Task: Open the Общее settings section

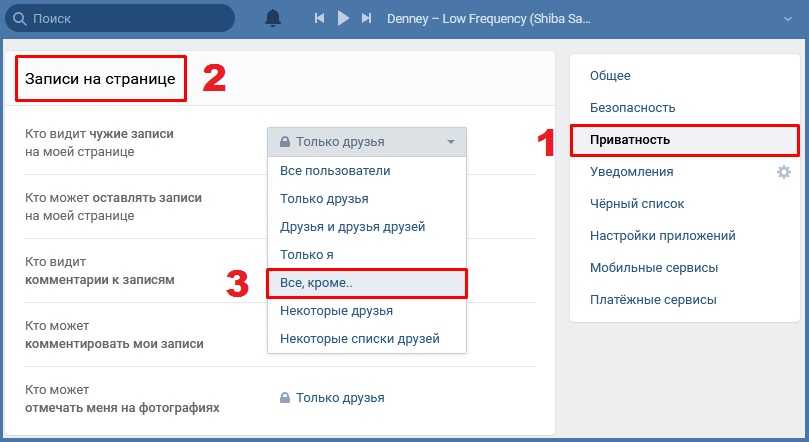Action: point(685,76)
